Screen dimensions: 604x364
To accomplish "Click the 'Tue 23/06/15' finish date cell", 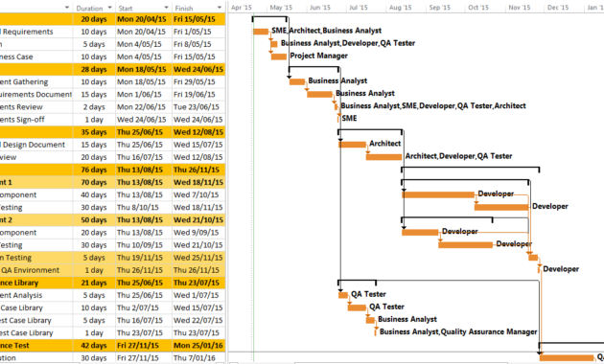I will pyautogui.click(x=198, y=107).
